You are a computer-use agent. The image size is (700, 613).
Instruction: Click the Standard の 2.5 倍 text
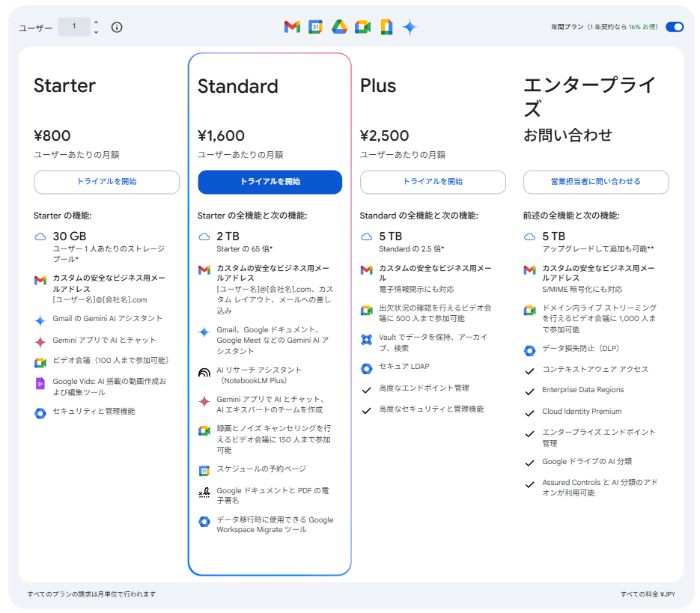coord(411,249)
